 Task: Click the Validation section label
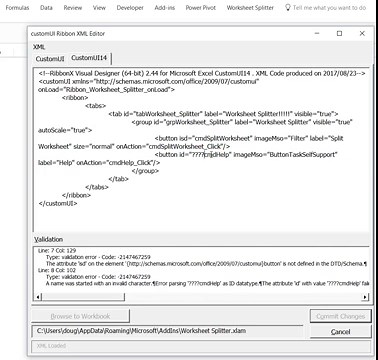[49, 239]
